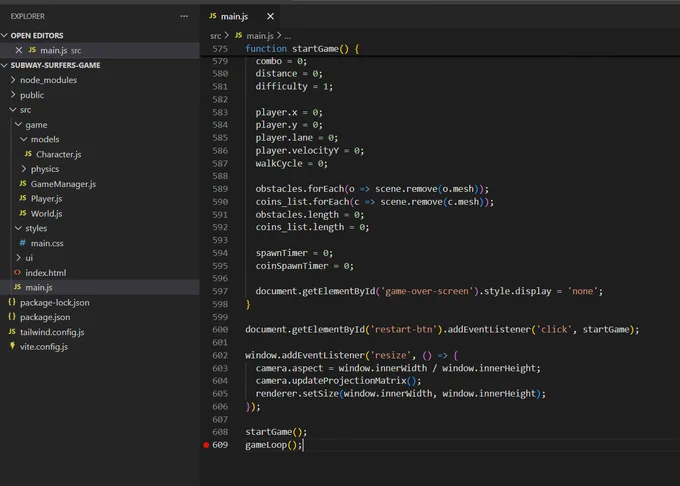Click the breadcrumb ellipsis symbol
This screenshot has height=486, width=680.
tap(288, 36)
